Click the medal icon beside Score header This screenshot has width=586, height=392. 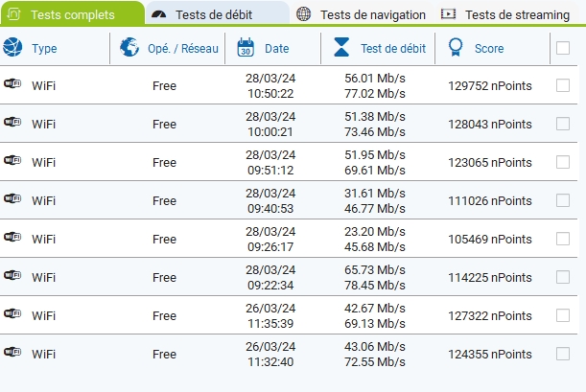[456, 48]
